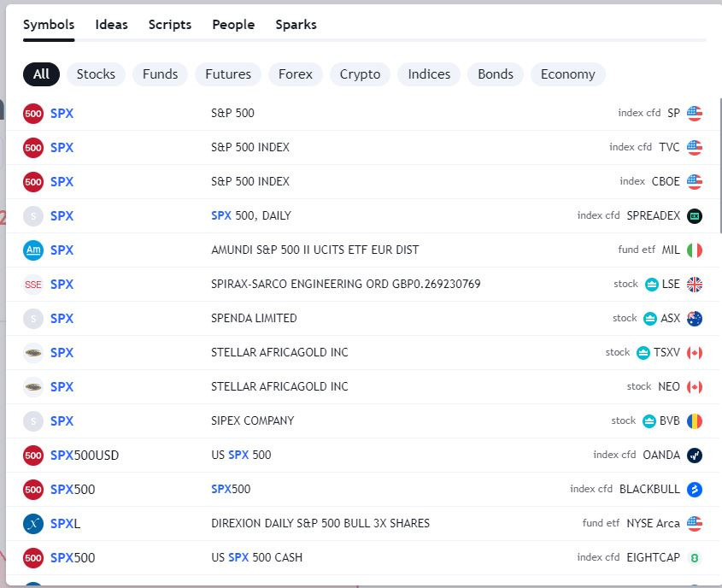Image resolution: width=722 pixels, height=588 pixels.
Task: Open the People tab
Action: click(233, 25)
